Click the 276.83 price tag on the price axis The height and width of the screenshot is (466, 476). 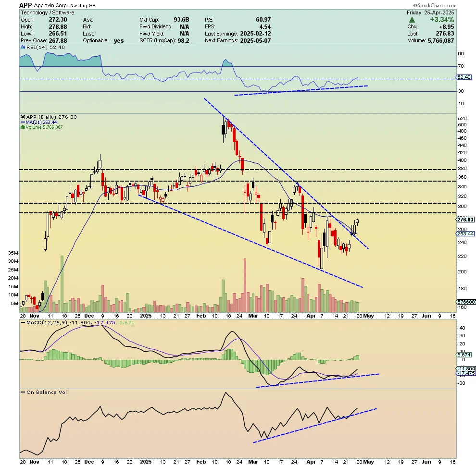coord(465,220)
